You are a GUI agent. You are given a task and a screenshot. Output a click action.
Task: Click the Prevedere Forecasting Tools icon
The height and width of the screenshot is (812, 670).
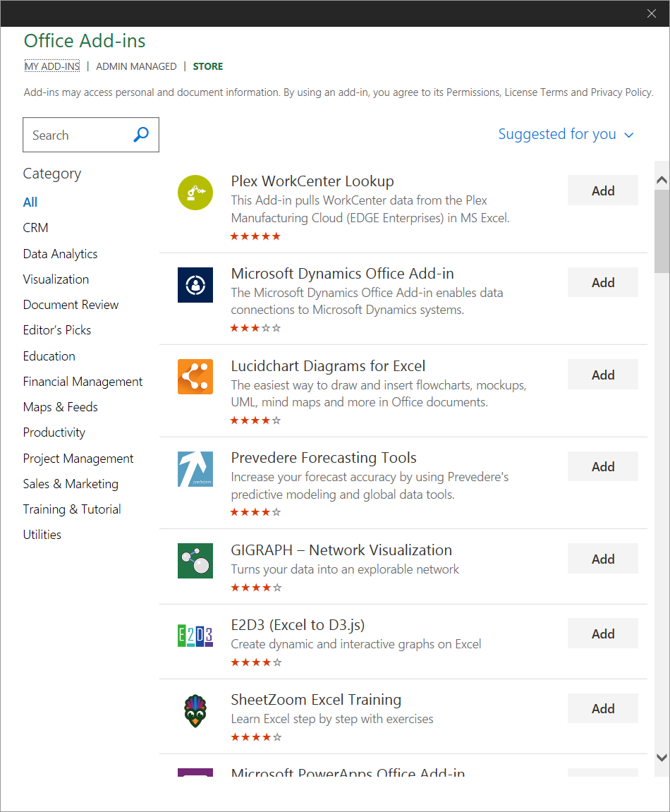pos(195,468)
